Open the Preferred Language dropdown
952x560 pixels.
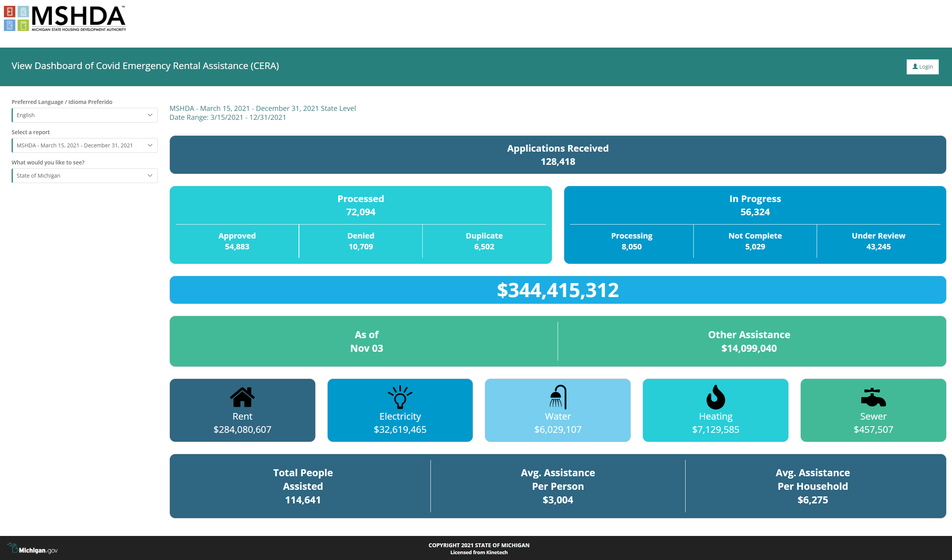pos(85,115)
